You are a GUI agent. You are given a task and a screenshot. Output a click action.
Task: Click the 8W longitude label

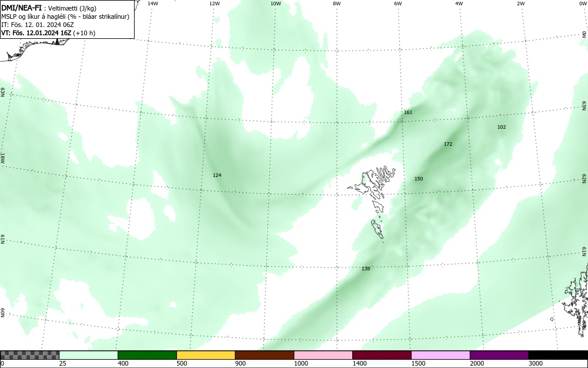[337, 4]
